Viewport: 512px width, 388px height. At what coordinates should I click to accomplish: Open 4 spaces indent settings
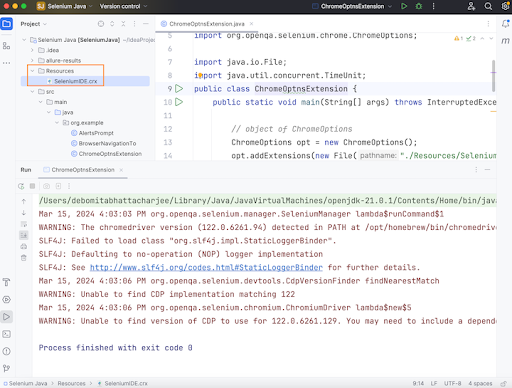[480, 383]
